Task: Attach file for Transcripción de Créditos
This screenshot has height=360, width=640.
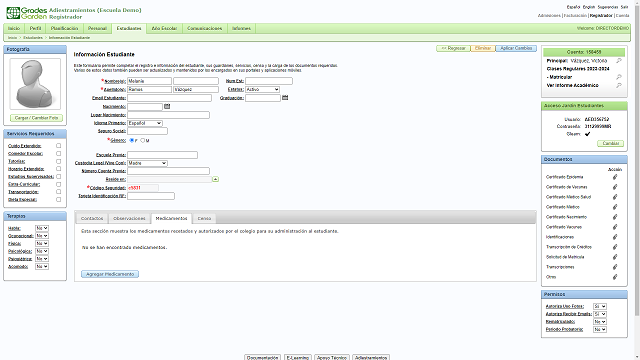Action: click(x=615, y=247)
